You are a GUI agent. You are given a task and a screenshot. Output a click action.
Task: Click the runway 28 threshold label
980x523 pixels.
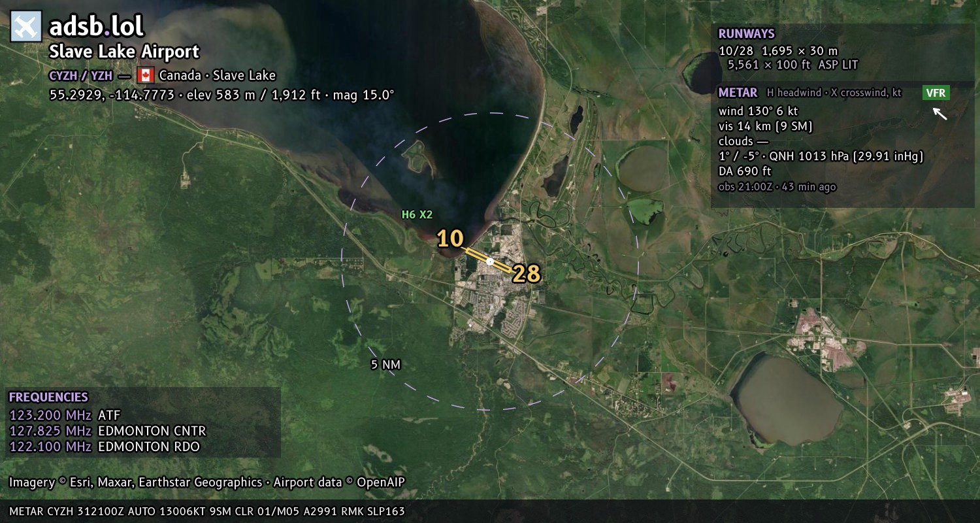click(526, 274)
